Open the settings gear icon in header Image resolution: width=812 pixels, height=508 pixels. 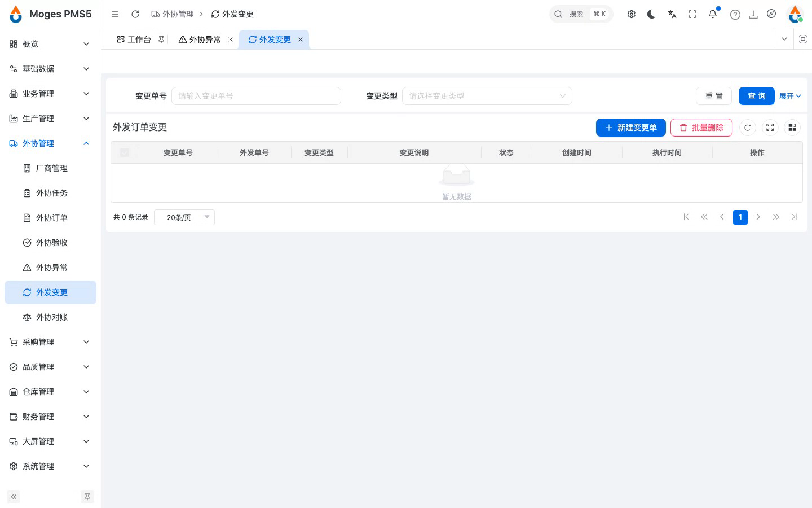click(632, 14)
